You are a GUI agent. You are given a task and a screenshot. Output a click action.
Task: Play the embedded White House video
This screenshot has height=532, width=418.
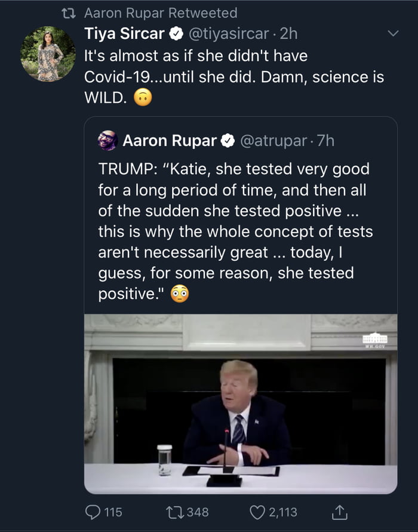pos(241,403)
